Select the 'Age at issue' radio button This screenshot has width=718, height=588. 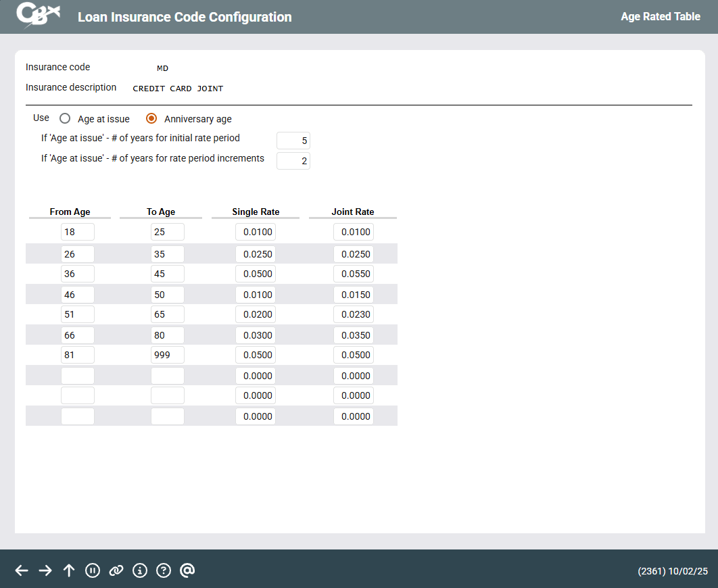coord(65,118)
